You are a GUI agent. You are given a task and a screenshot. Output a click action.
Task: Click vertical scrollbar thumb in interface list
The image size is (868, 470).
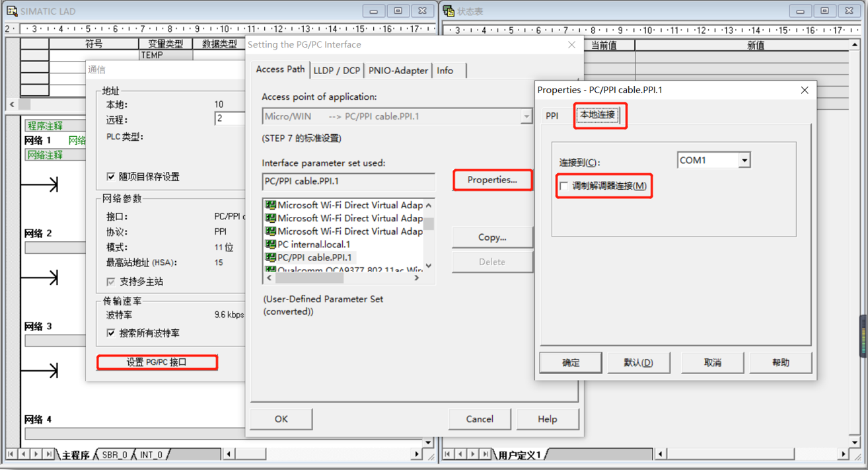coord(429,223)
